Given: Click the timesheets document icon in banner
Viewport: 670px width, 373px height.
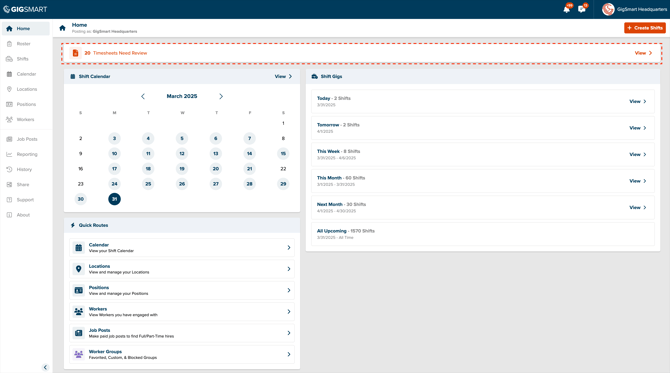Looking at the screenshot, I should [75, 53].
